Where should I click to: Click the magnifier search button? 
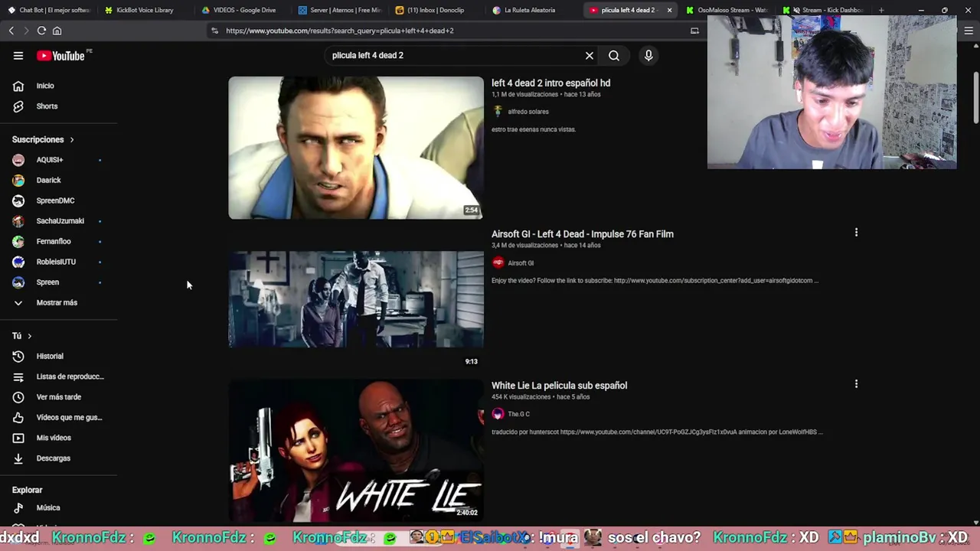614,55
